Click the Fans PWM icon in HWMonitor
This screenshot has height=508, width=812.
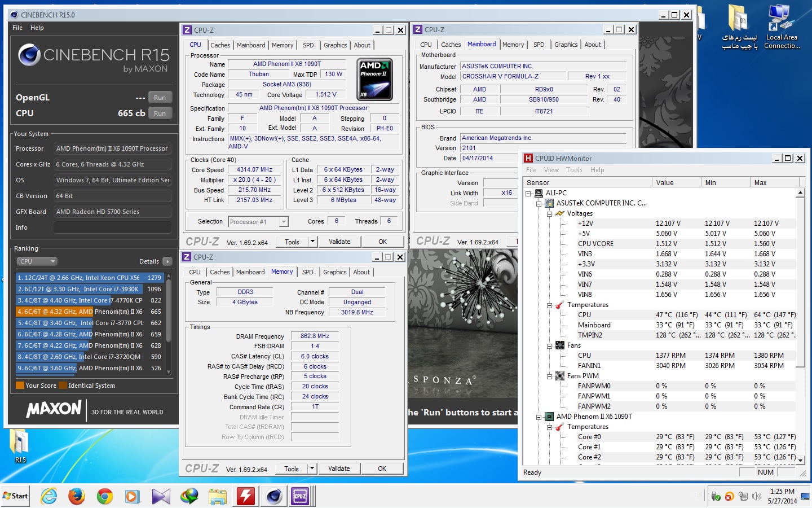(560, 376)
